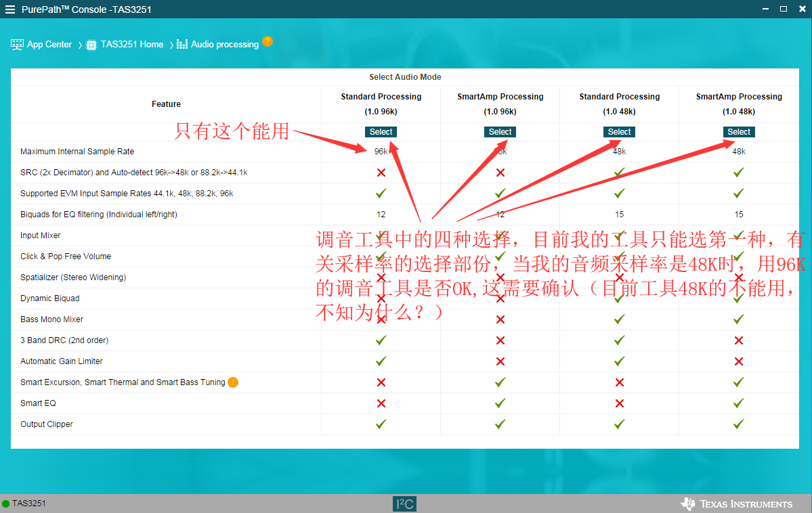812x513 pixels.
Task: Click red X for Smart Excursion, Standard 48k column
Action: [620, 382]
